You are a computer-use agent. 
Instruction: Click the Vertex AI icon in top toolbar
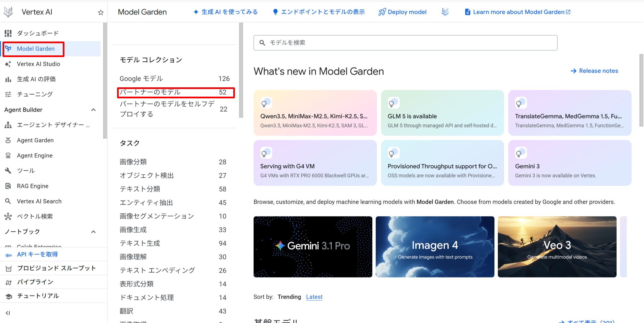pyautogui.click(x=445, y=12)
